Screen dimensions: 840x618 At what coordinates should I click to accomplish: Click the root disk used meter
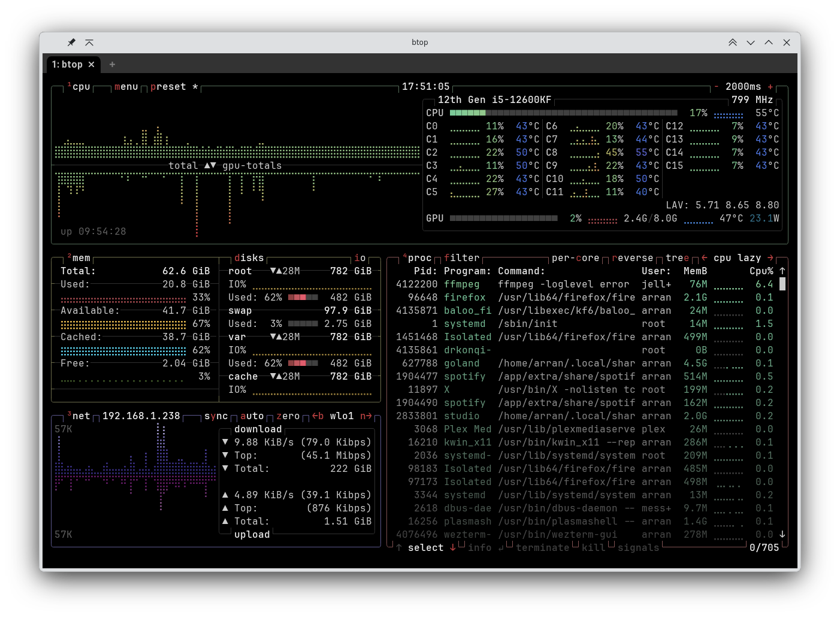click(303, 298)
